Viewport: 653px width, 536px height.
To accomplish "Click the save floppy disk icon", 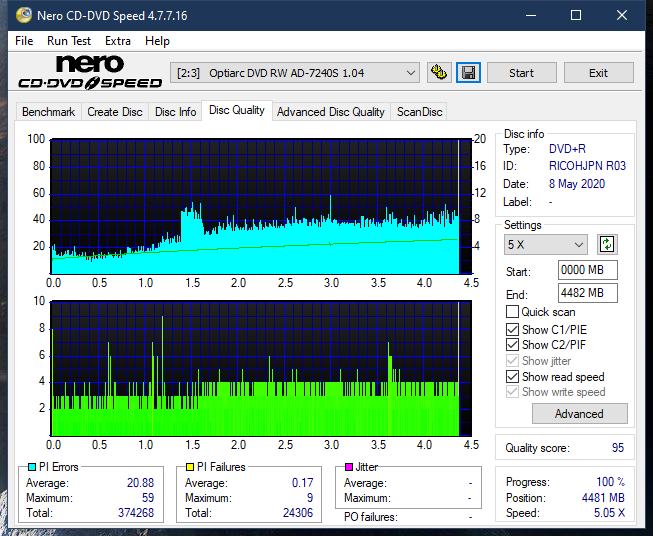I will tap(468, 73).
